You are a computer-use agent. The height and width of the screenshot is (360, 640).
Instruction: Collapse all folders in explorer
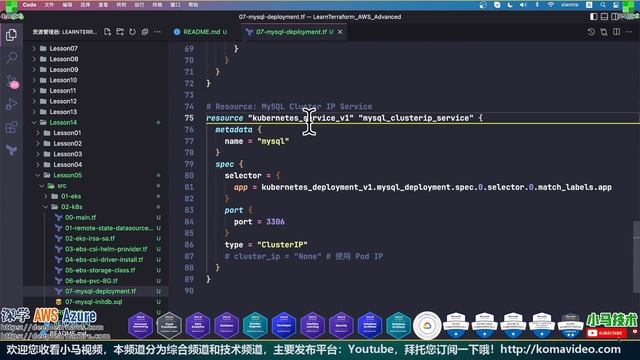145,32
